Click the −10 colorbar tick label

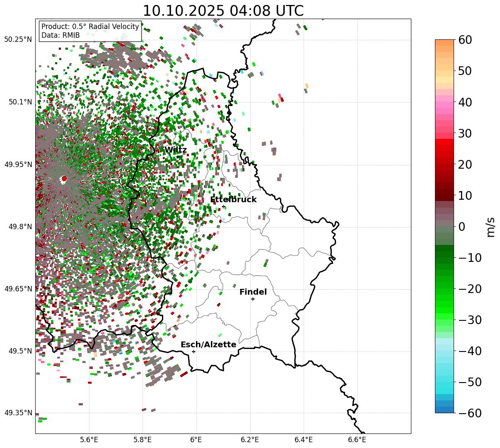470,258
